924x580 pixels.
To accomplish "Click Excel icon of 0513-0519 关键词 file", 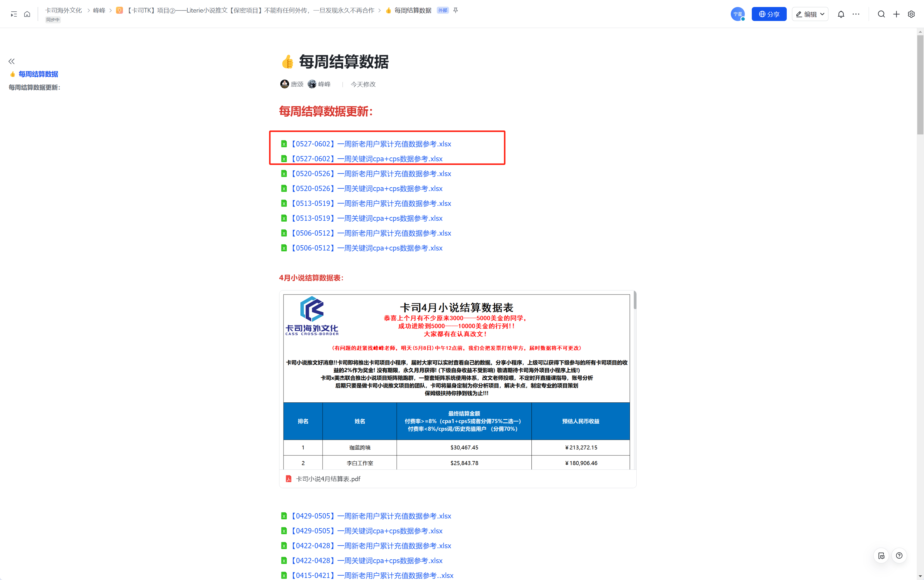I will point(284,218).
